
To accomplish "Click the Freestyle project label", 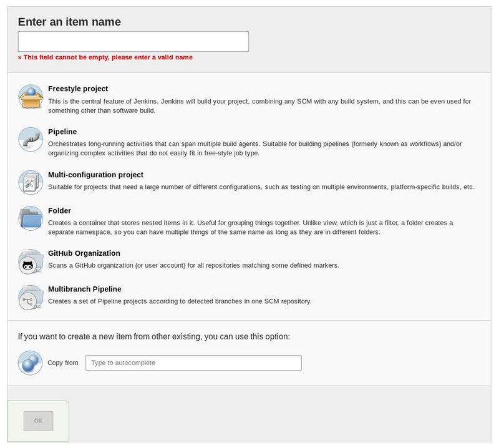I will [x=77, y=89].
